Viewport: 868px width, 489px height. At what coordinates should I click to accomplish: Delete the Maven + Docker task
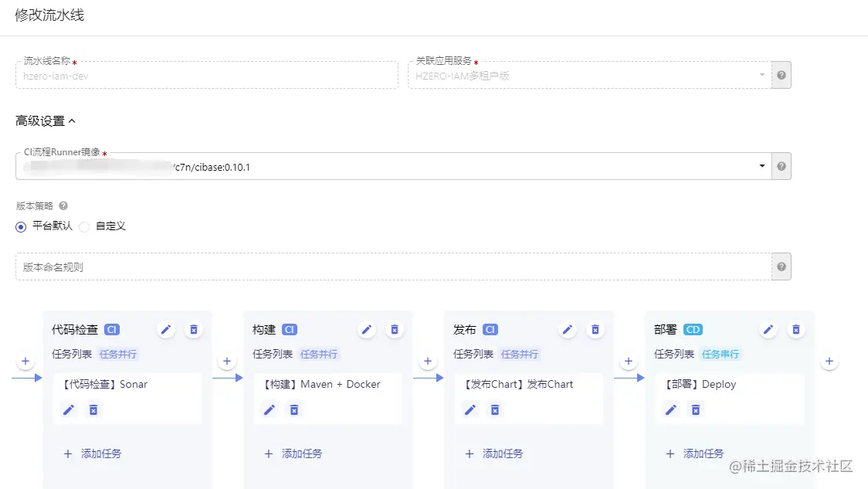pyautogui.click(x=294, y=409)
